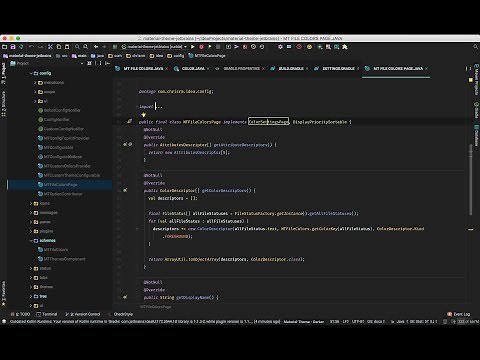Click the yellow face toolbar icon
Screen dimensions: 480x360
(309, 47)
